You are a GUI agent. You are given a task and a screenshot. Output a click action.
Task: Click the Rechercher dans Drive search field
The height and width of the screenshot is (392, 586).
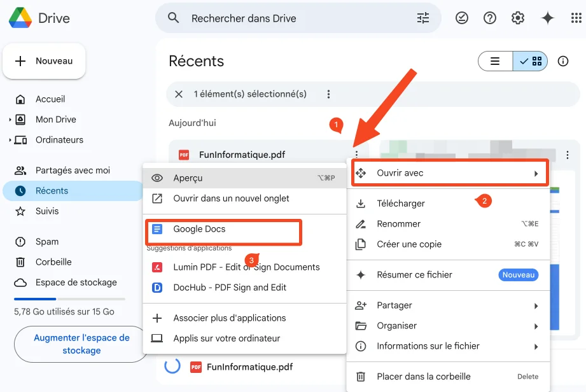point(299,18)
